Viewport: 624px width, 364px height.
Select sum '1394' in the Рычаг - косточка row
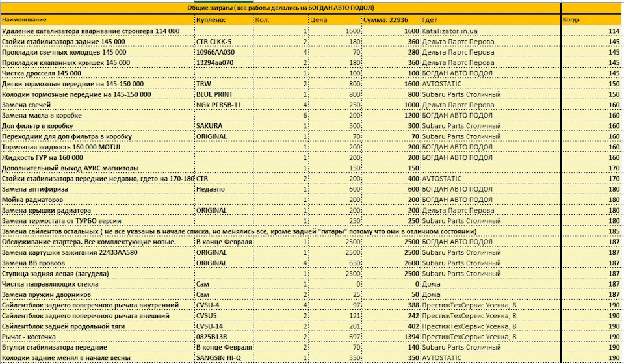pyautogui.click(x=391, y=337)
